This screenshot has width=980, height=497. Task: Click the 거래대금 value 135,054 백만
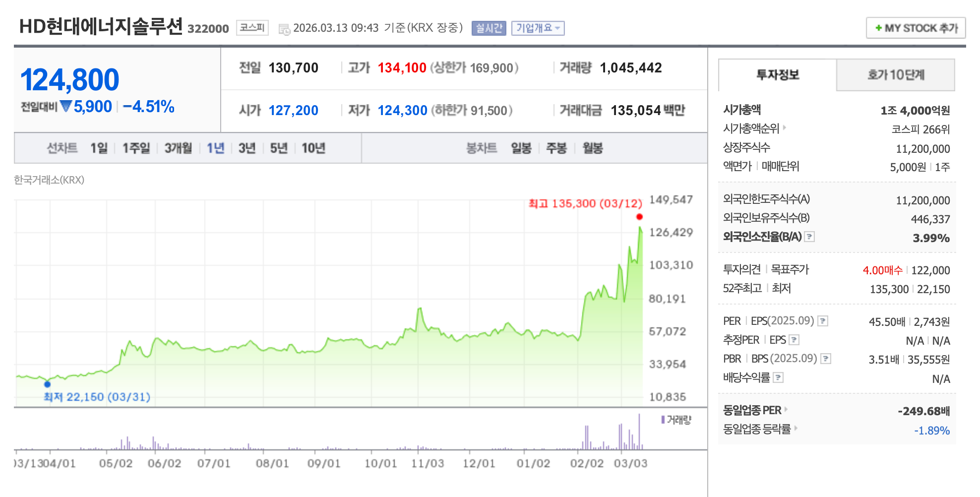[648, 111]
